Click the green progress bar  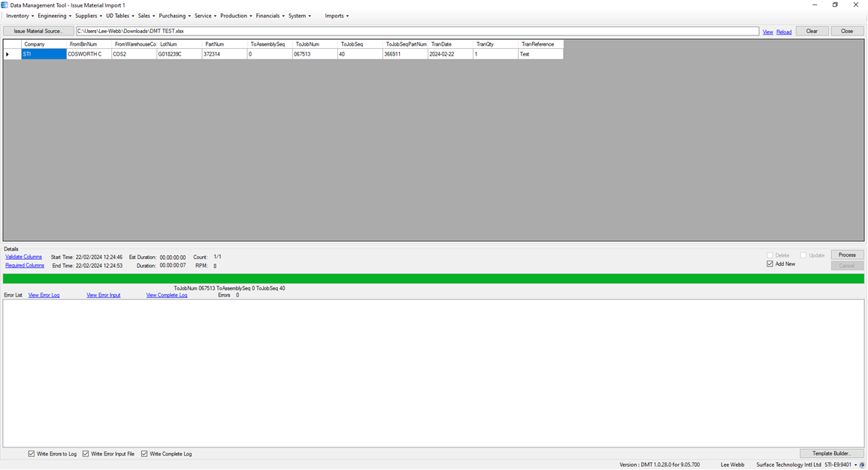434,277
